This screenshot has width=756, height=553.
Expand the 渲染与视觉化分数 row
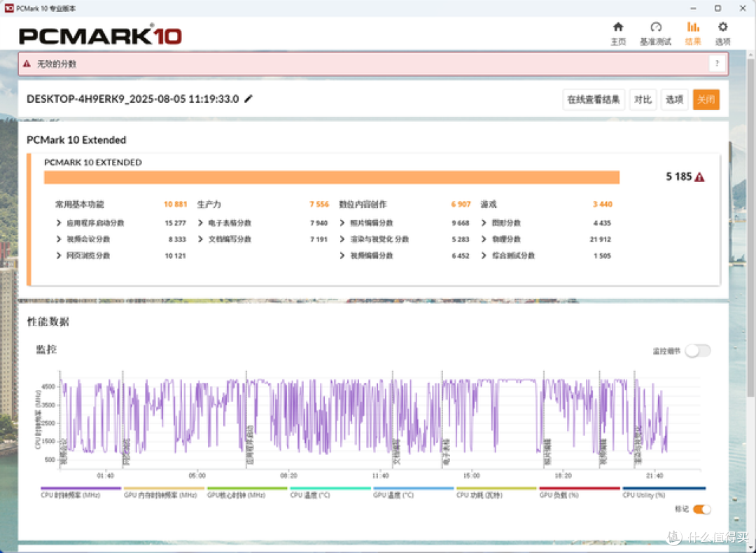pos(342,239)
